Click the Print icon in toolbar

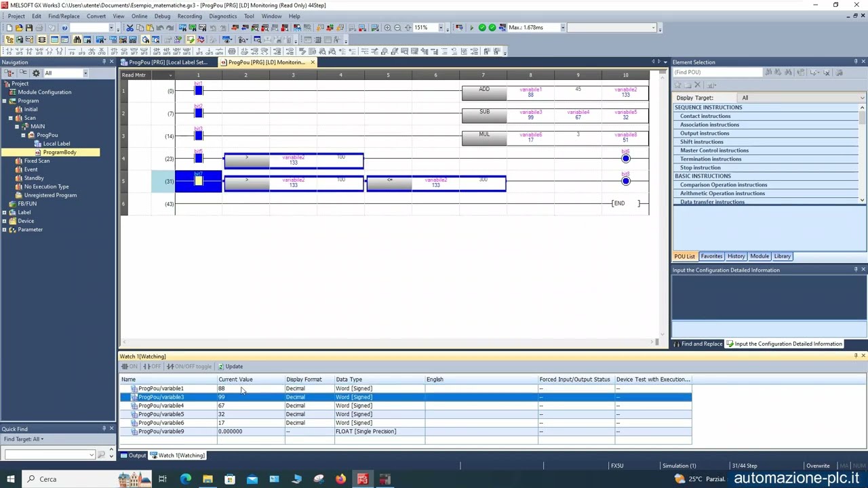point(39,28)
